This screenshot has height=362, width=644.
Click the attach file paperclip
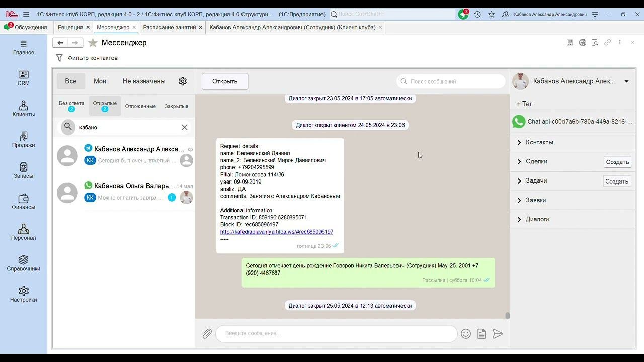pos(207,334)
